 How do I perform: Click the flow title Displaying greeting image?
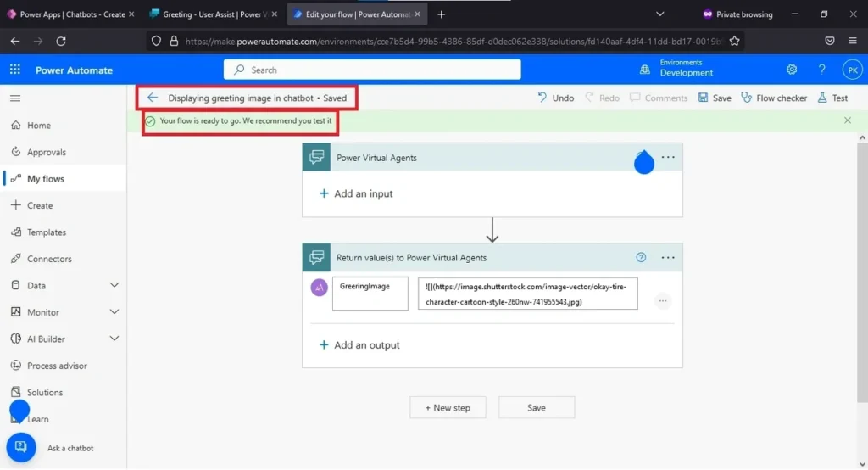pos(241,98)
